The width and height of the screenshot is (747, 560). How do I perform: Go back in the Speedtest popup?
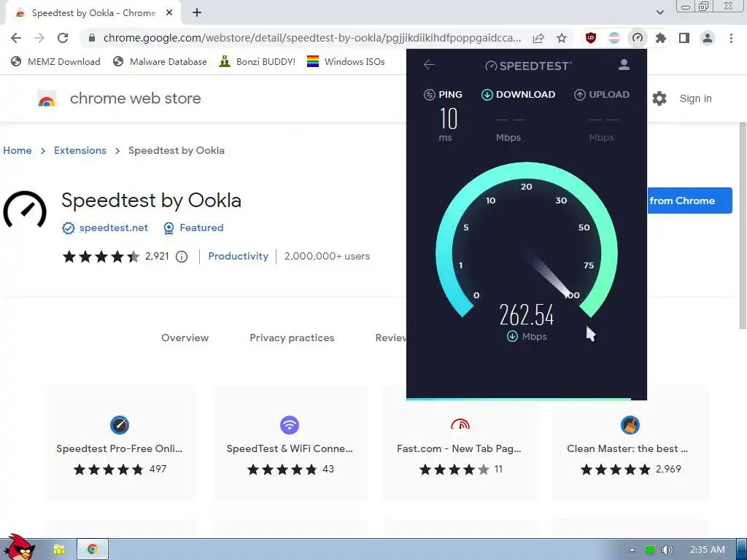pyautogui.click(x=429, y=65)
